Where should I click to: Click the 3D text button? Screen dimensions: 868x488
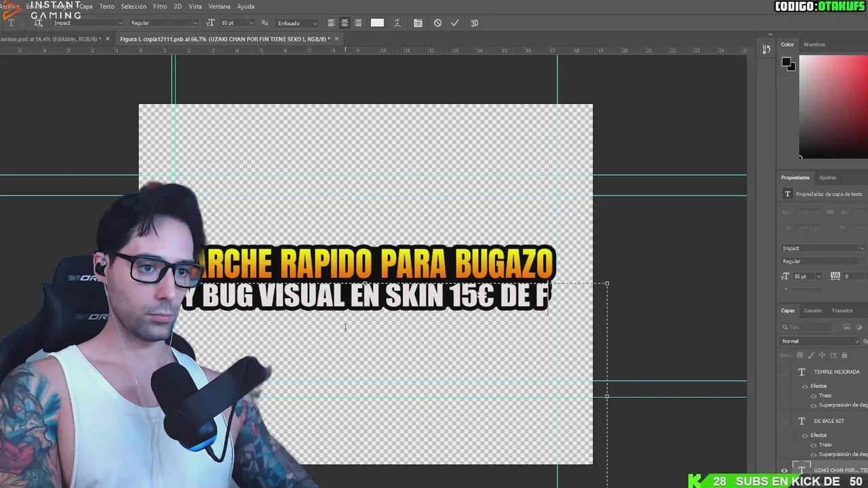click(x=475, y=22)
